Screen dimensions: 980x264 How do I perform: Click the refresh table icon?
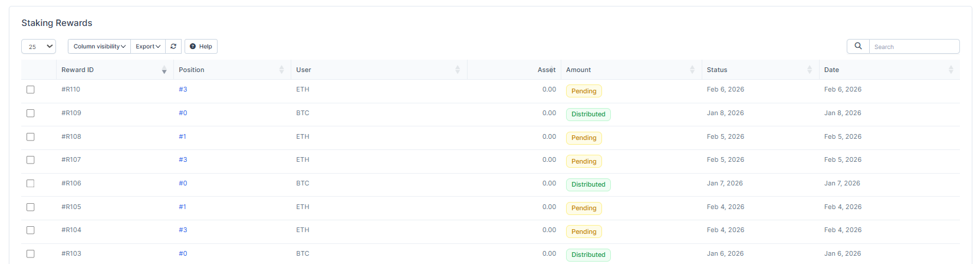(173, 47)
